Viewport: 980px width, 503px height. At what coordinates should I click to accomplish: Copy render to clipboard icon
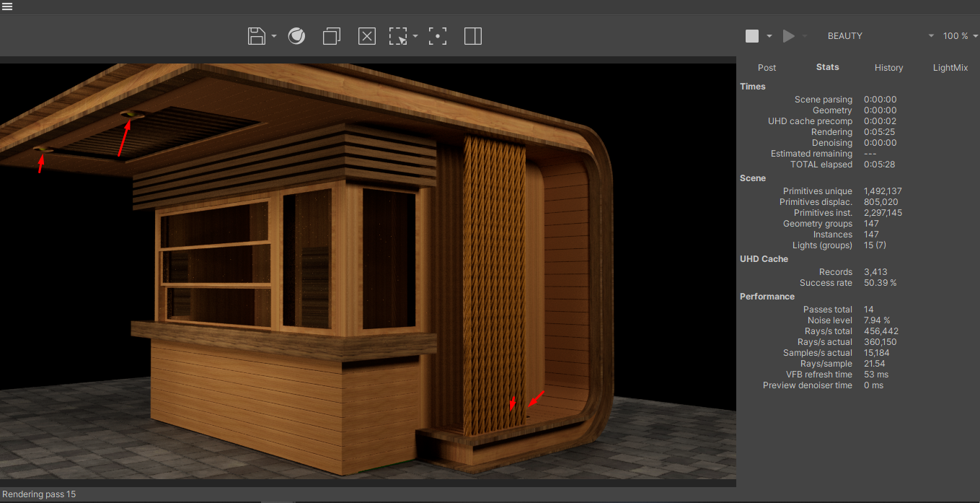pyautogui.click(x=332, y=36)
